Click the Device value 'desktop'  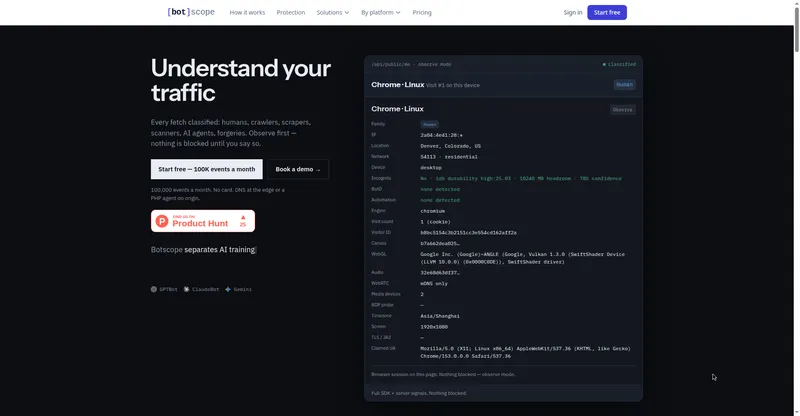[x=431, y=167]
